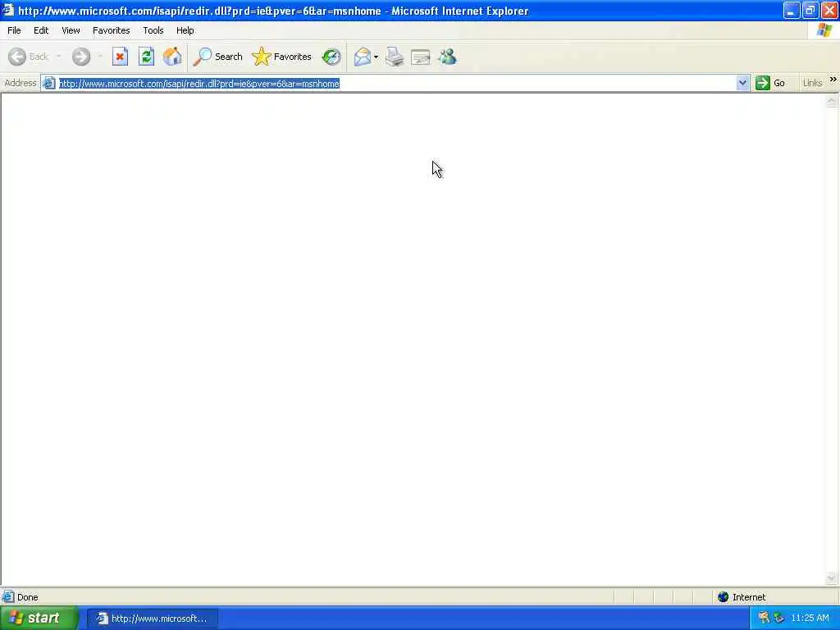
Task: Click the second system tray icon
Action: 779,619
